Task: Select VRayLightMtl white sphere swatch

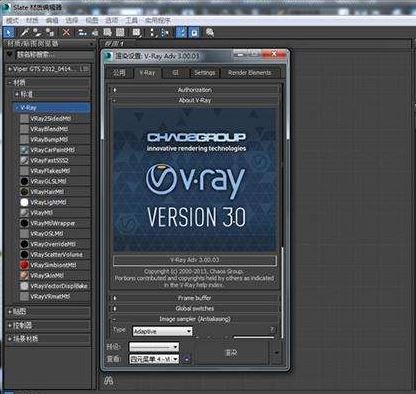Action: point(24,202)
